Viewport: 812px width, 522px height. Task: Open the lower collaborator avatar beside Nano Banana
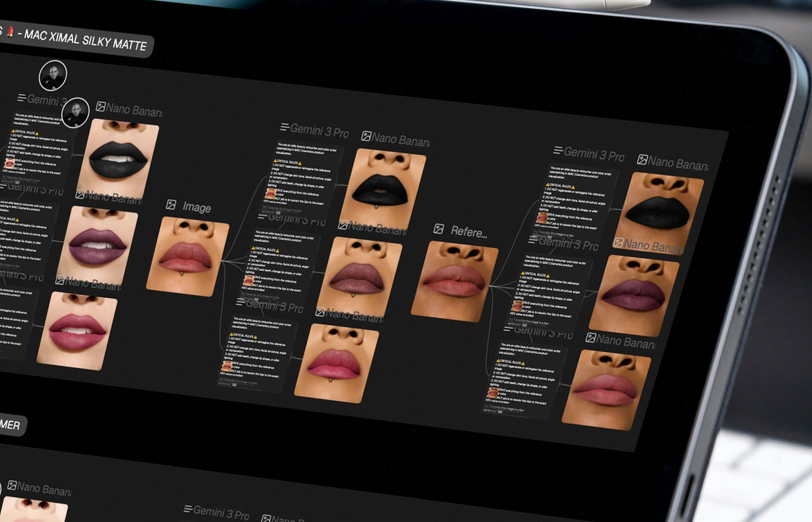click(x=75, y=113)
